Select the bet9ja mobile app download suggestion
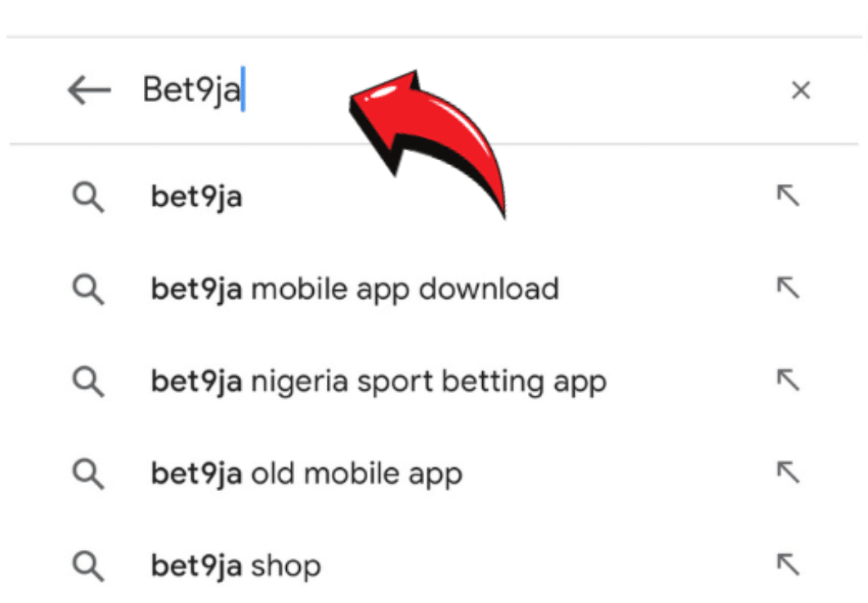This screenshot has height=603, width=868. [x=356, y=288]
